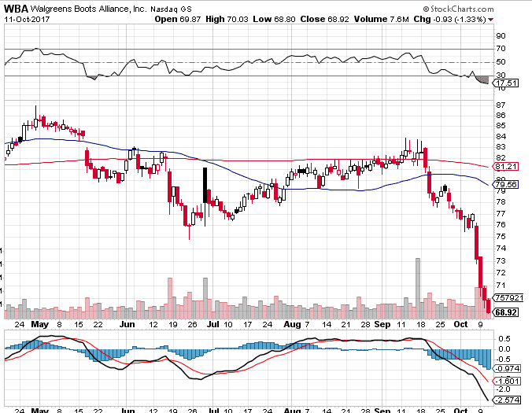Click the Nasdaq GS exchange label
Screen dimensions: 532x413
(x=171, y=9)
